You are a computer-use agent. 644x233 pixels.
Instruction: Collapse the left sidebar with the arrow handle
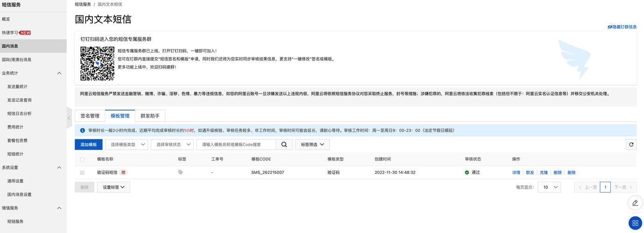(69, 118)
